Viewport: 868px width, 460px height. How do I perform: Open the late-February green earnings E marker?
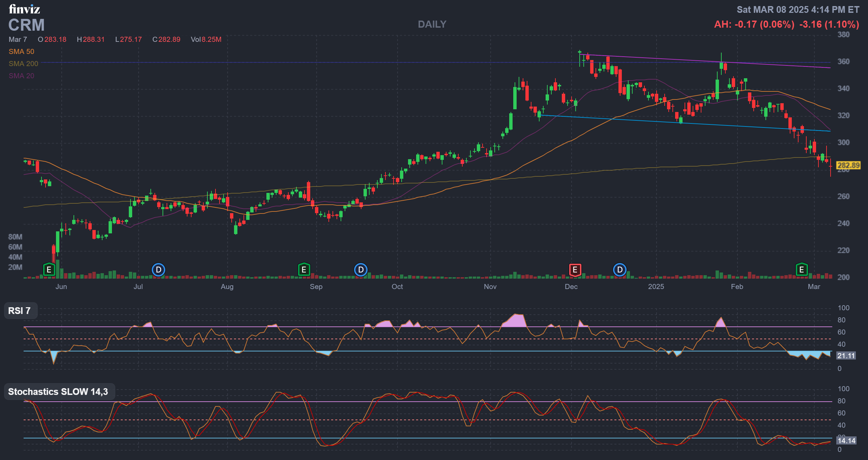click(802, 270)
